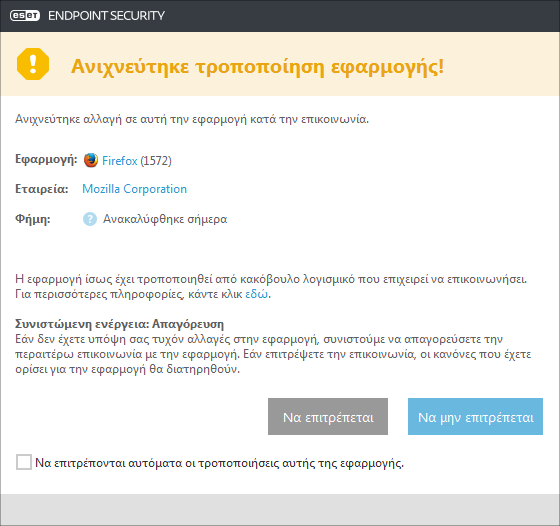The height and width of the screenshot is (526, 560).
Task: Click the 'Ανιχνεύτηκε τροποποίηση εφαρμογής!' heading
Action: pos(258,66)
